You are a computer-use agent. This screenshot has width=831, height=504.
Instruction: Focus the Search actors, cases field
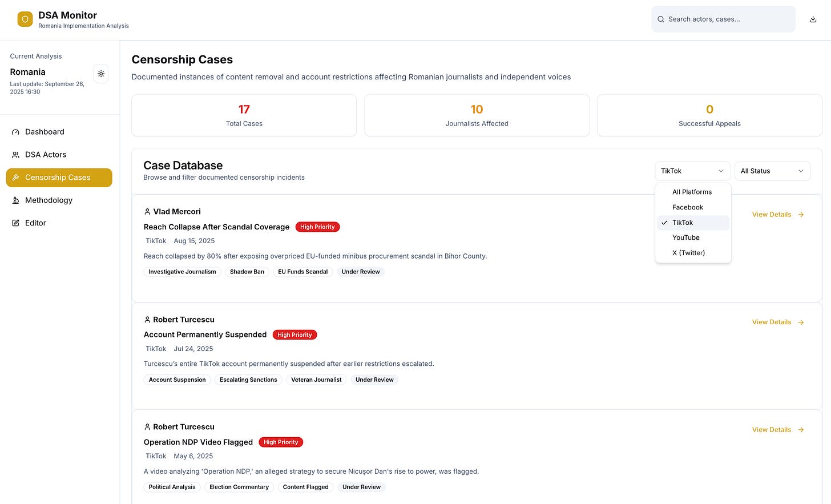coord(723,19)
